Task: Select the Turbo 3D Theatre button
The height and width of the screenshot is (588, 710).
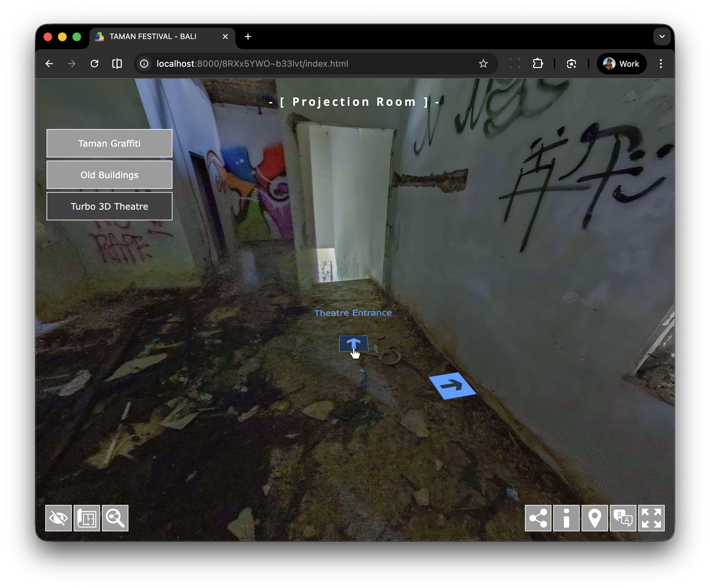Action: [x=109, y=206]
